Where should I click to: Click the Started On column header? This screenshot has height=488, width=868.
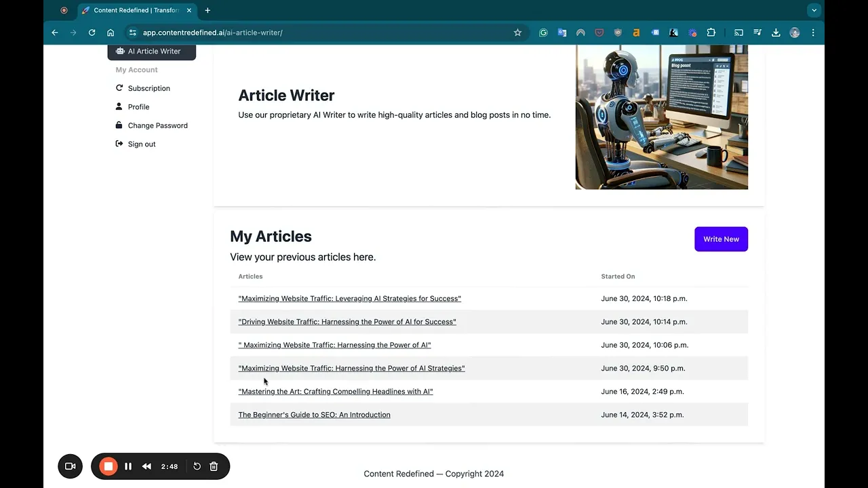(618, 277)
